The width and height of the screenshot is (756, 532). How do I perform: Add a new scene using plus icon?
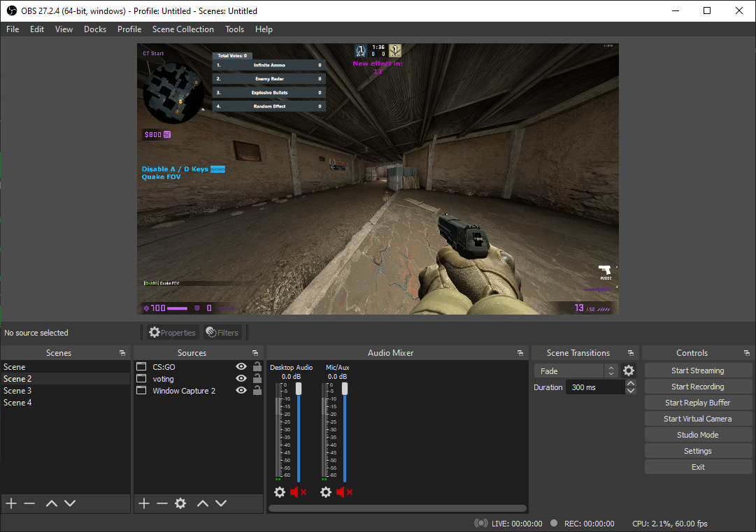point(10,503)
